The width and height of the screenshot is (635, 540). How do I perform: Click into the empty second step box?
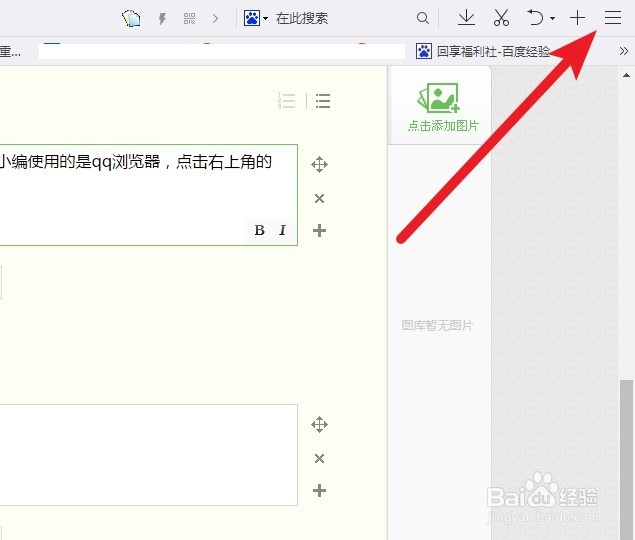click(148, 455)
